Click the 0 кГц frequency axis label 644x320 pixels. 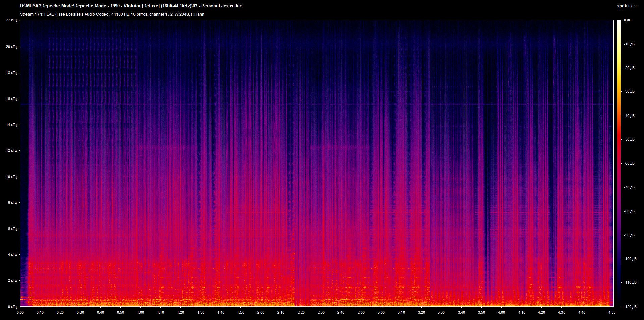tap(12, 307)
